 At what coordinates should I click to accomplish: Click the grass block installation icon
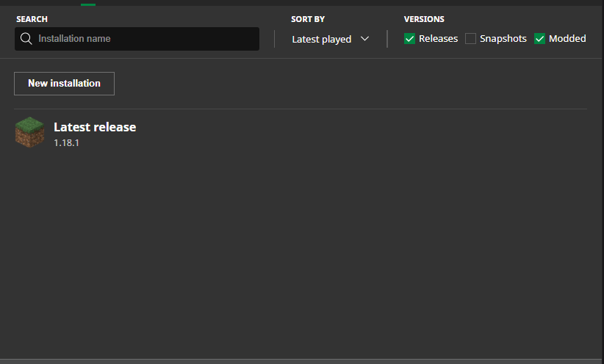point(29,132)
